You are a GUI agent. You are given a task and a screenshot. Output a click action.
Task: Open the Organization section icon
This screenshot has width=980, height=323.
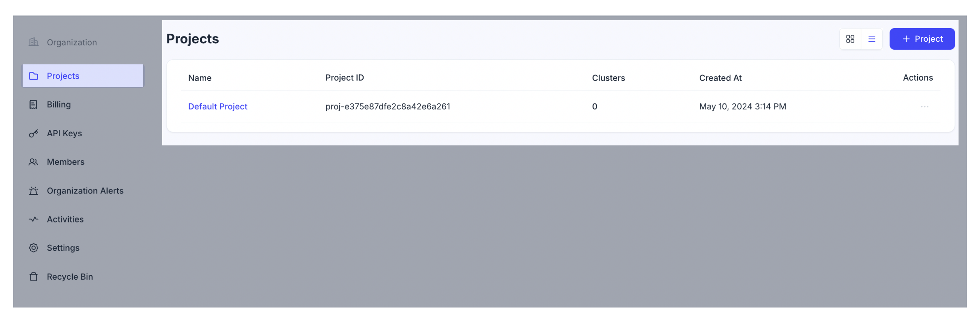coord(33,42)
